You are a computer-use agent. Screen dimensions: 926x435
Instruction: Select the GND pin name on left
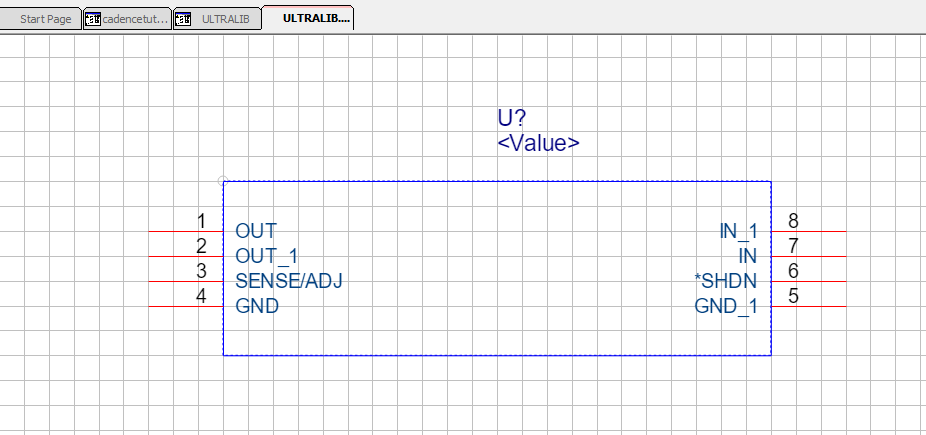click(257, 306)
